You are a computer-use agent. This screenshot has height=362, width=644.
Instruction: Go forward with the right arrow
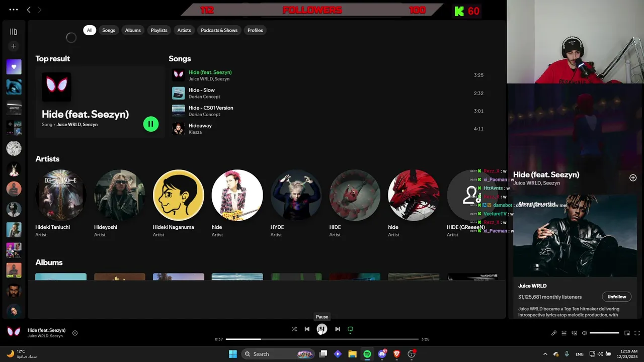tap(40, 10)
